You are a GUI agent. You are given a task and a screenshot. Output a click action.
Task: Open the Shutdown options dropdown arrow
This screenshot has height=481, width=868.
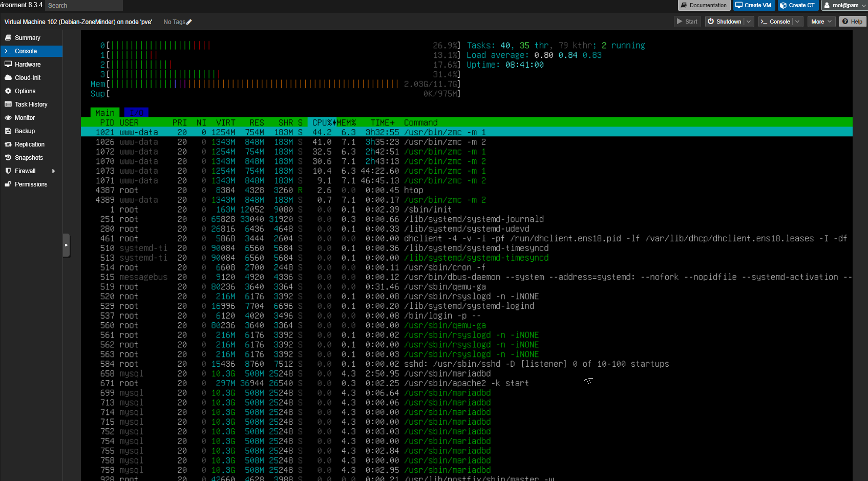pyautogui.click(x=749, y=22)
